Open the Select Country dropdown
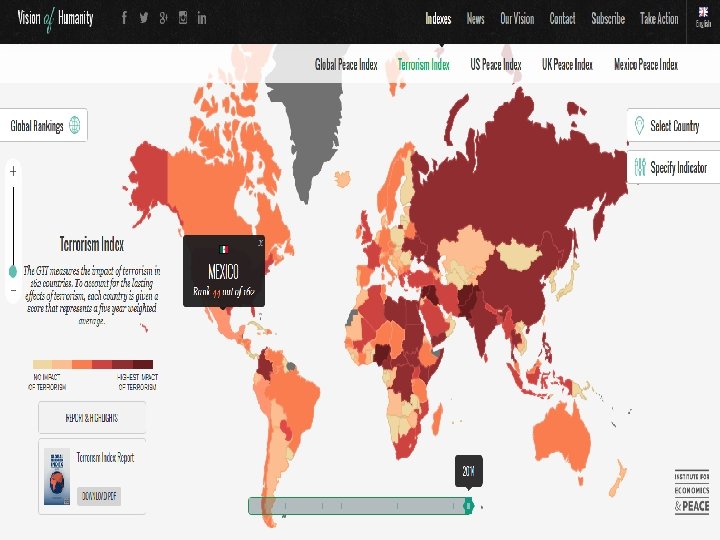The width and height of the screenshot is (720, 540). point(674,125)
